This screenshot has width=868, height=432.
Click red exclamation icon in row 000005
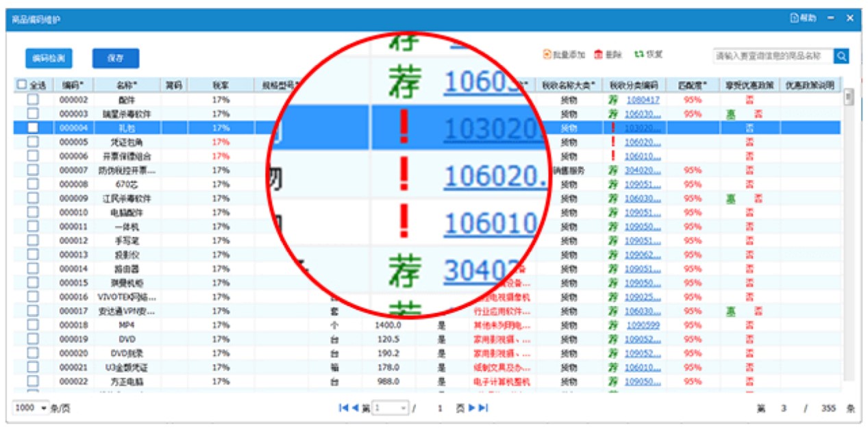click(613, 142)
